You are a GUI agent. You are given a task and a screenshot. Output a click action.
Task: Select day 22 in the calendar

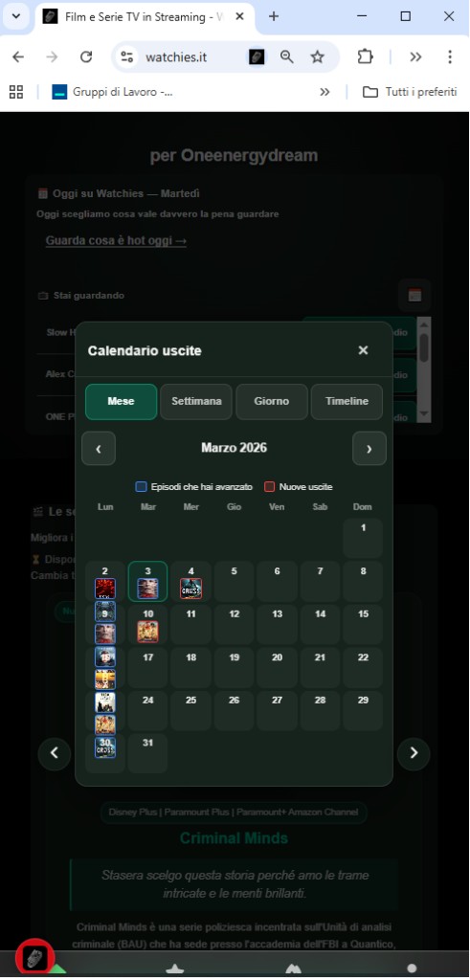click(363, 667)
